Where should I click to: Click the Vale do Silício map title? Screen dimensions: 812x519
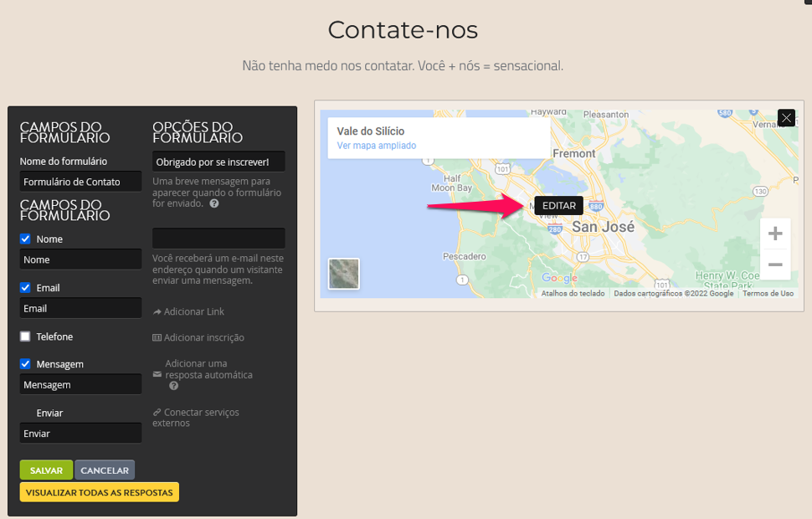pyautogui.click(x=370, y=131)
